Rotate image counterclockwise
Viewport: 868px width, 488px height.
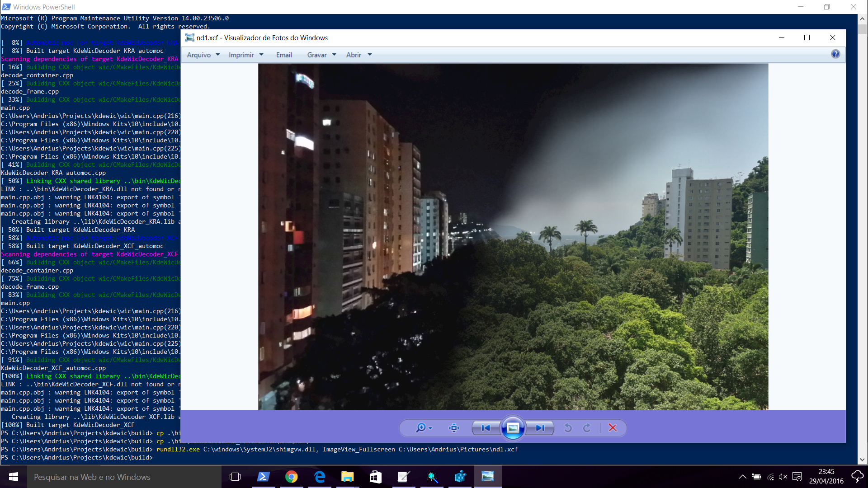(x=568, y=428)
